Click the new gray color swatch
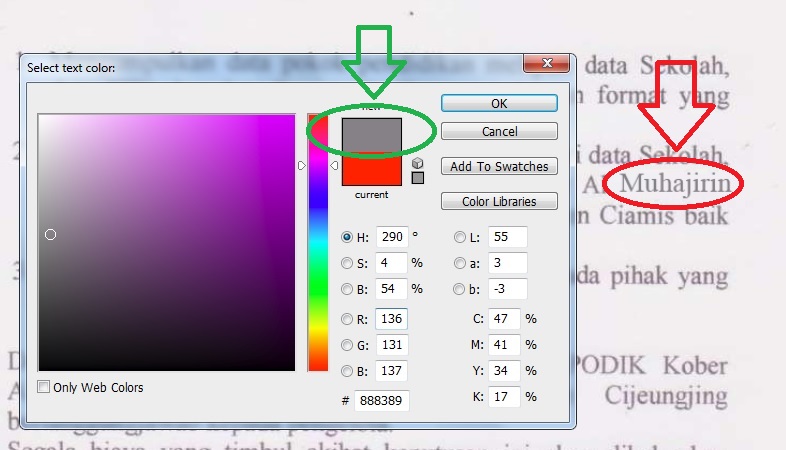Screen dimensions: 786x450 (x=371, y=135)
